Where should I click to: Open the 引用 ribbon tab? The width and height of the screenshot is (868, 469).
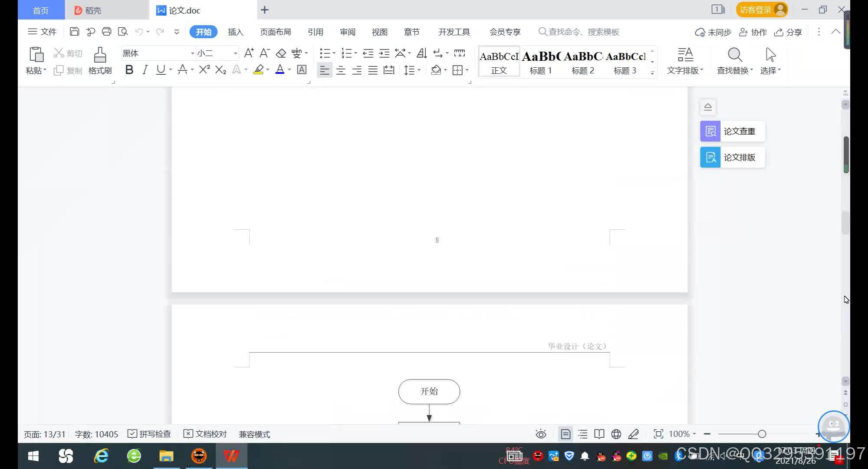coord(316,32)
